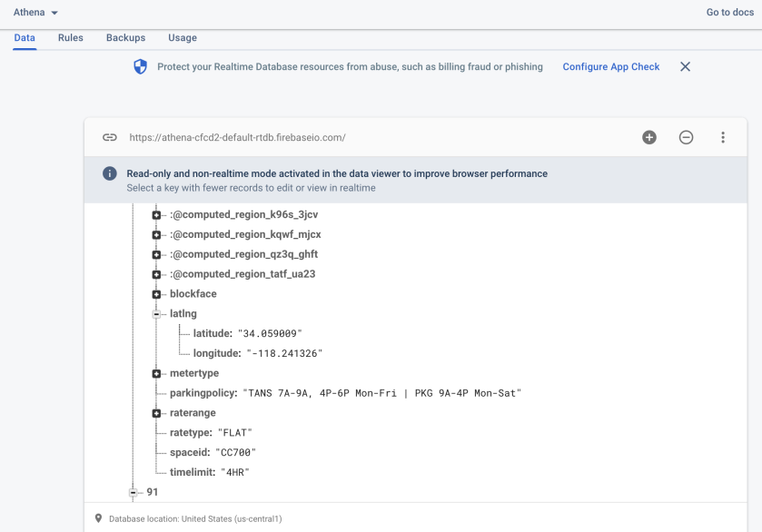Click the longitude value -118.241326
This screenshot has width=762, height=532.
click(284, 353)
